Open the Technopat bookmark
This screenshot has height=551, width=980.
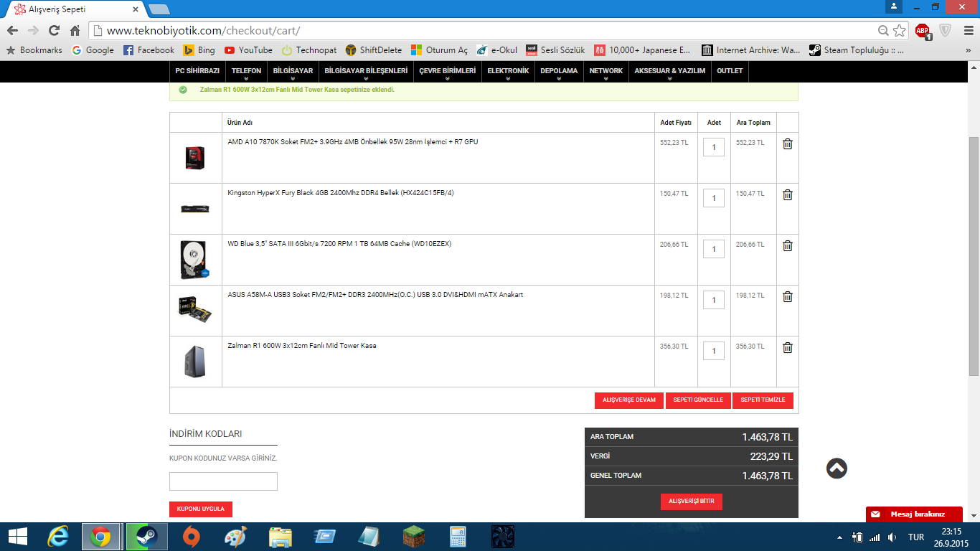coord(309,50)
